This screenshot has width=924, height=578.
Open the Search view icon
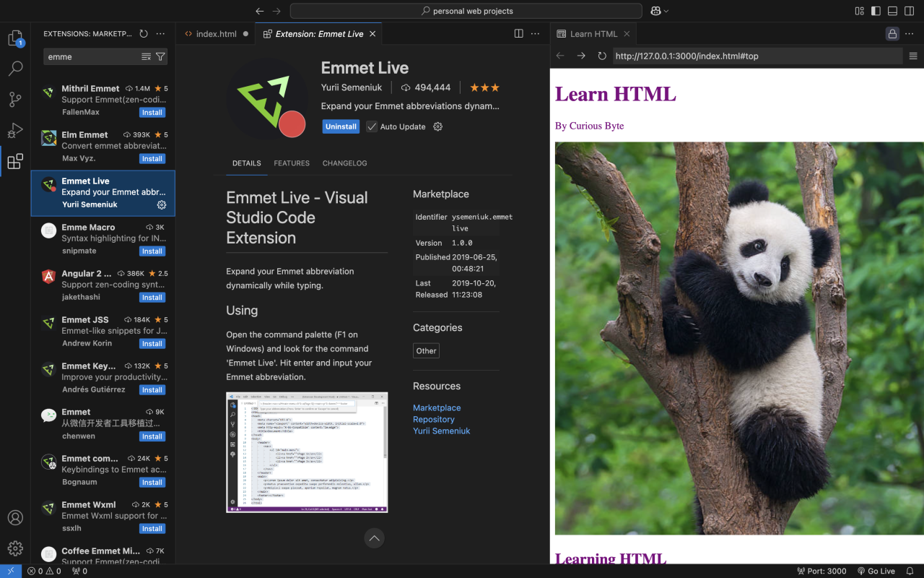tap(15, 69)
